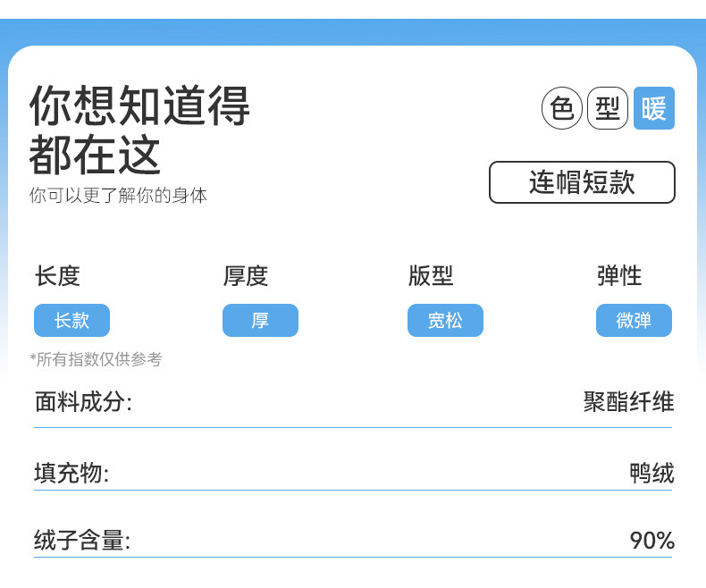Click the 你可以更了解你的身体 subtitle
This screenshot has height=588, width=706.
pos(118,195)
